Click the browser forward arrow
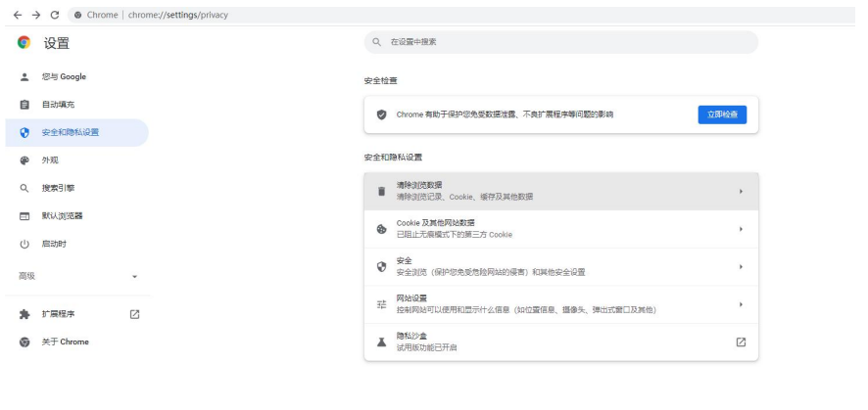 [x=36, y=15]
